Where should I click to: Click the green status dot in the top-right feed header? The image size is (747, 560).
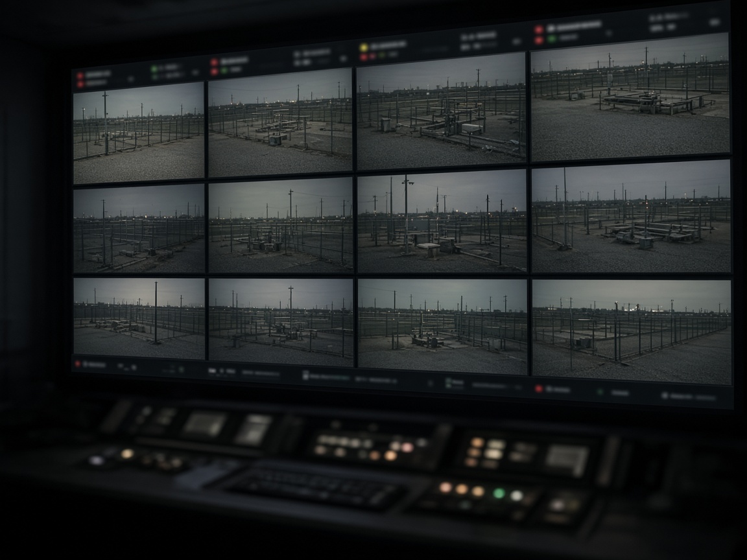(552, 39)
